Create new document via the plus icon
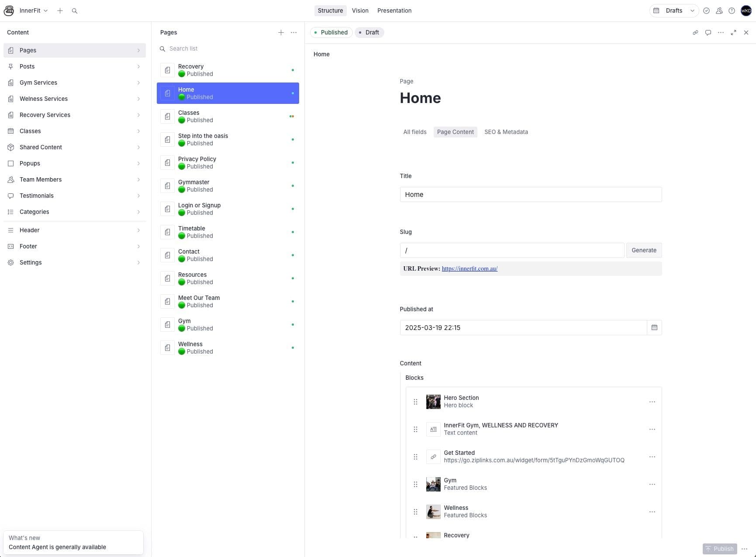The width and height of the screenshot is (756, 557). coord(60,10)
